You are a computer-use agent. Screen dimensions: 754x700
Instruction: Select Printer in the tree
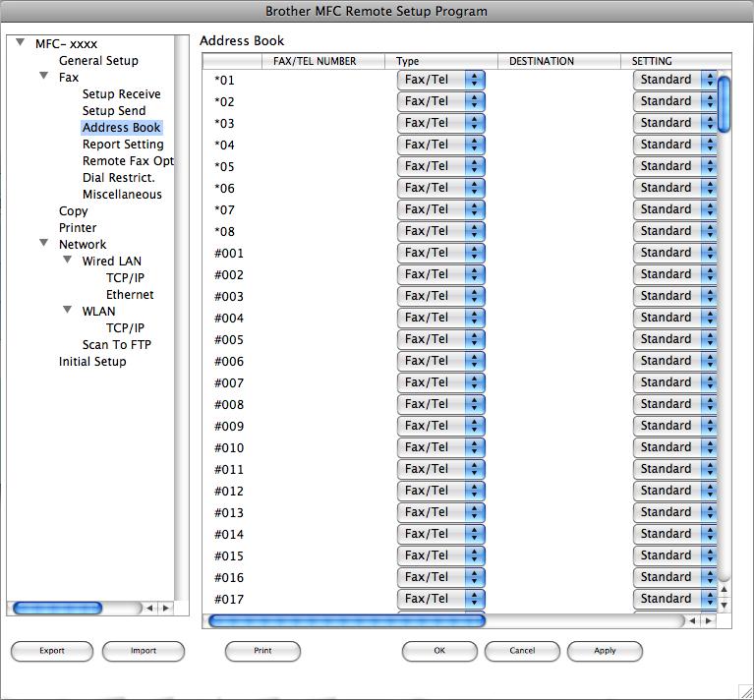(78, 227)
